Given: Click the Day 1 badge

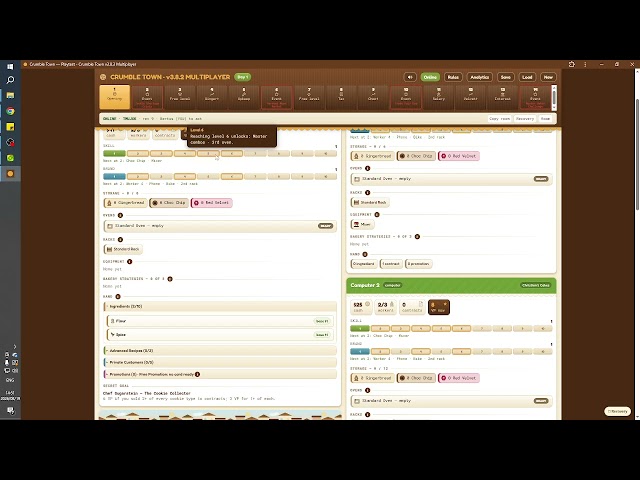Looking at the screenshot, I should point(242,77).
